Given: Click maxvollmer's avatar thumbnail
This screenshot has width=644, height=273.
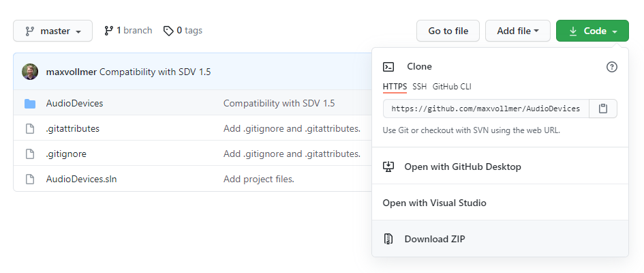Looking at the screenshot, I should tap(30, 72).
